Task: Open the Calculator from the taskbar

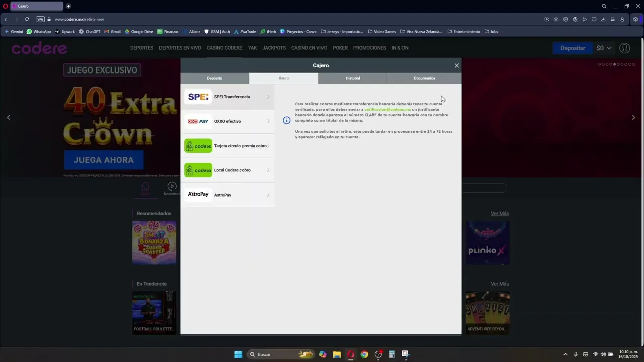Action: pos(392,354)
